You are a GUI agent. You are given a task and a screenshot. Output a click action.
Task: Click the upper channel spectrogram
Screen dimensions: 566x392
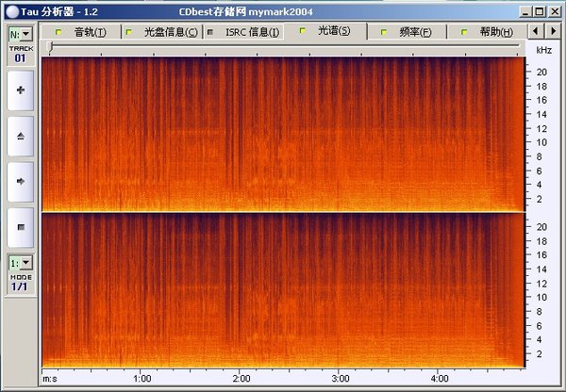pyautogui.click(x=283, y=134)
